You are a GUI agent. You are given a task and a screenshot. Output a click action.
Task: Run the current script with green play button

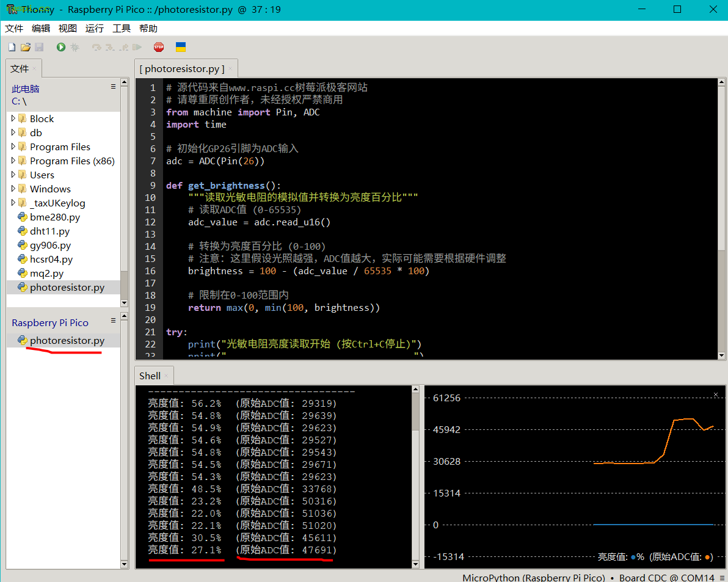click(61, 47)
